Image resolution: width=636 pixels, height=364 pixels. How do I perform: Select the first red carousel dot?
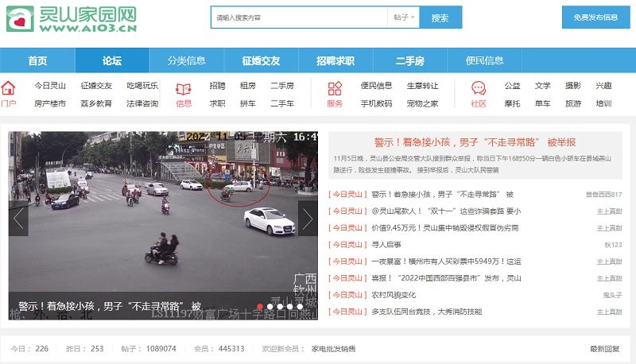coord(260,307)
